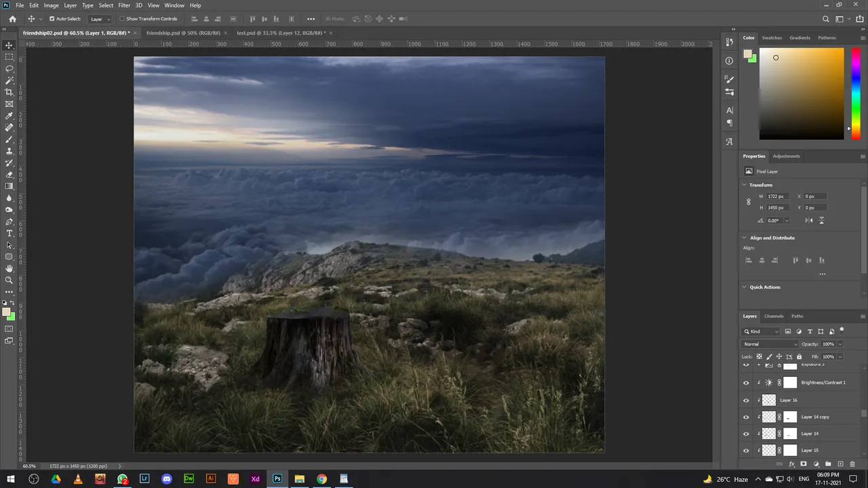Screen dimensions: 868x488
Task: Click Create new layer icon
Action: coord(840,464)
